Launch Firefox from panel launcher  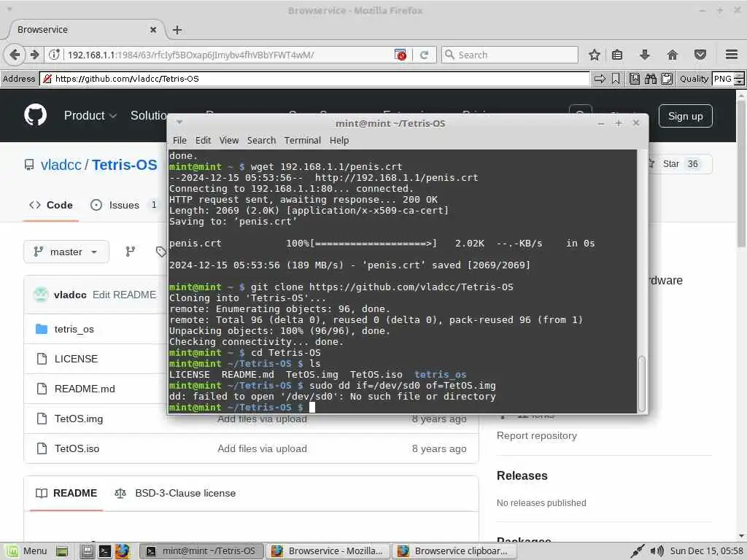click(123, 551)
